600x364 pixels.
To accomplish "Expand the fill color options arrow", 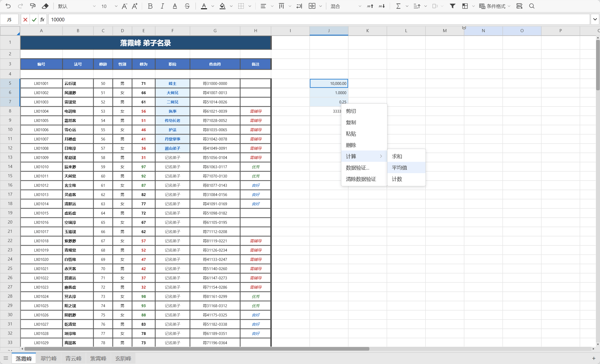I will (x=231, y=6).
